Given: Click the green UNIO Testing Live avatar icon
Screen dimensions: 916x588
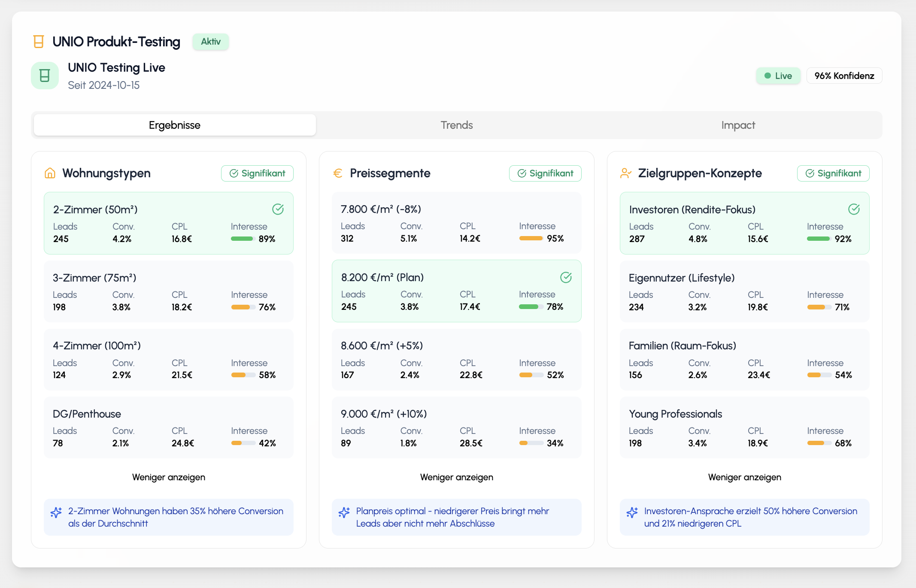Looking at the screenshot, I should (x=45, y=76).
